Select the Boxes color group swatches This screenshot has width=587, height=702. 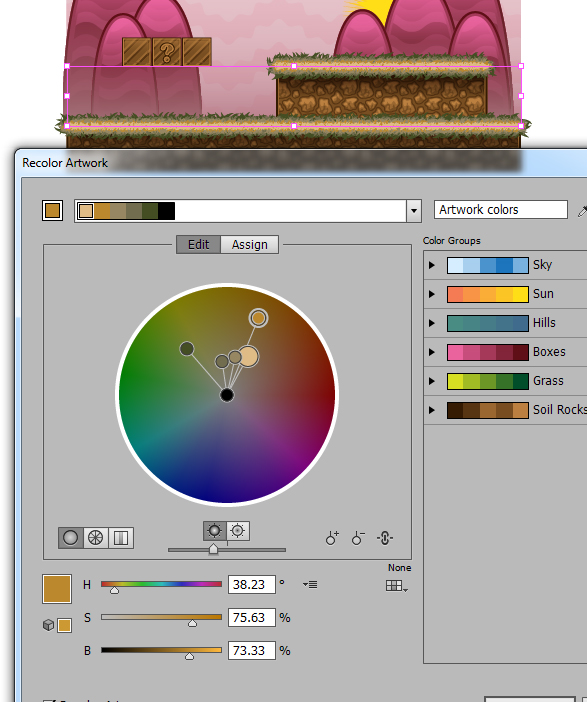tap(488, 352)
